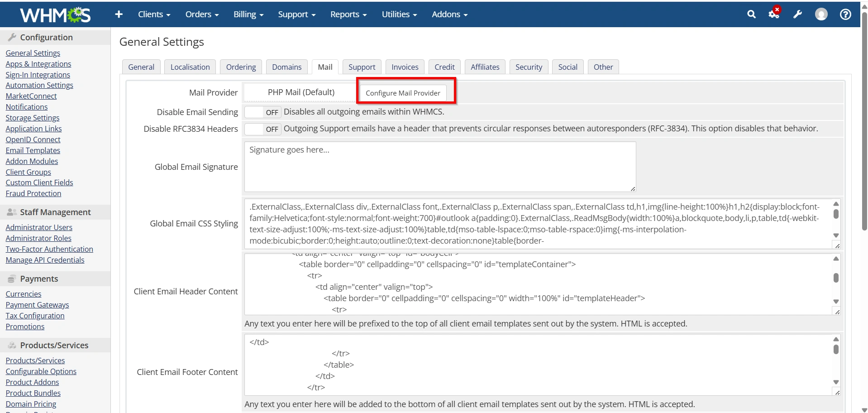Switch to the Ordering tab
Screen dimensions: 868x413
[241, 67]
